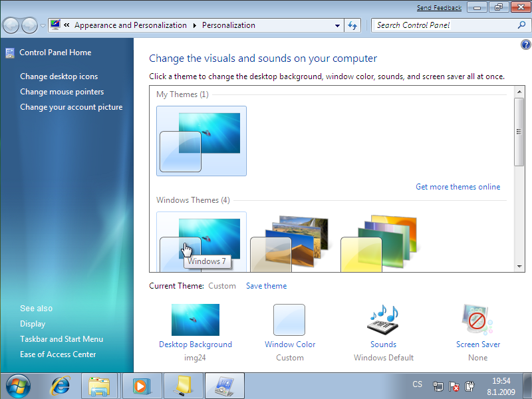
Task: Open the Screen Saver text link
Action: pyautogui.click(x=478, y=344)
